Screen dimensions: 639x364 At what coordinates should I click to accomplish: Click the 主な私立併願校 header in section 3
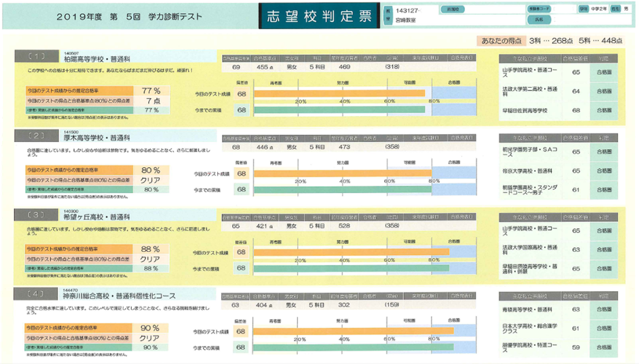tap(528, 217)
